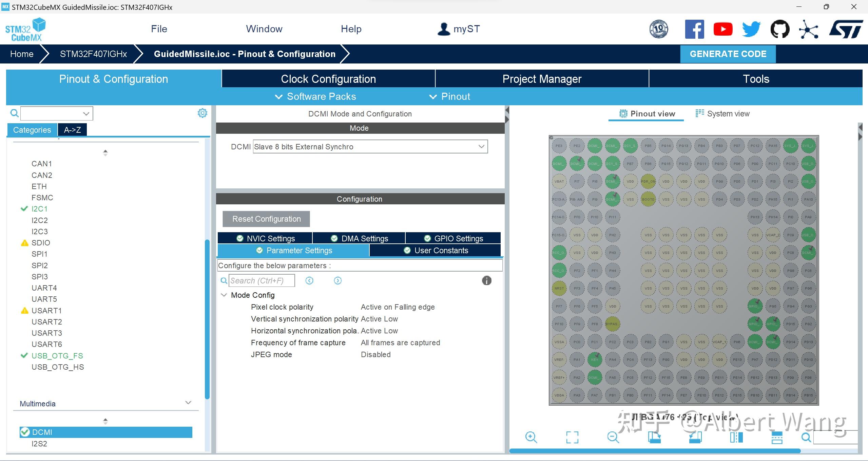The height and width of the screenshot is (461, 868).
Task: Select I2C1 in the peripheral list
Action: point(40,209)
